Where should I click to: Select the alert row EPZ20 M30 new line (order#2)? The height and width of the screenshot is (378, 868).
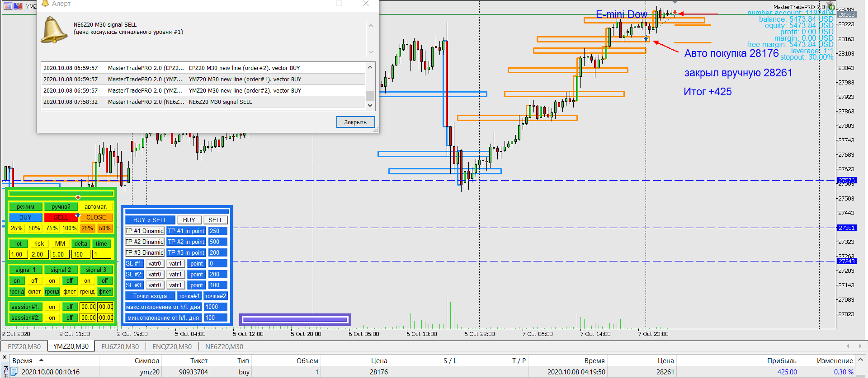tap(203, 68)
